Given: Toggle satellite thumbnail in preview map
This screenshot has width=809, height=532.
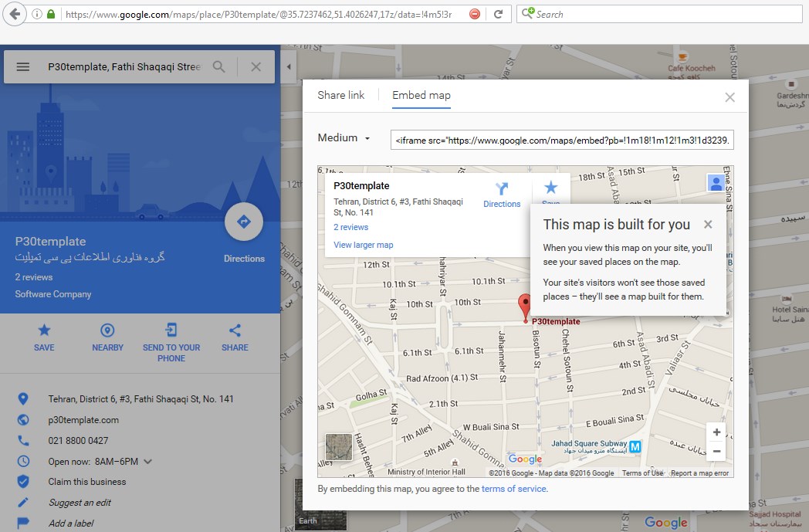Looking at the screenshot, I should (x=338, y=446).
